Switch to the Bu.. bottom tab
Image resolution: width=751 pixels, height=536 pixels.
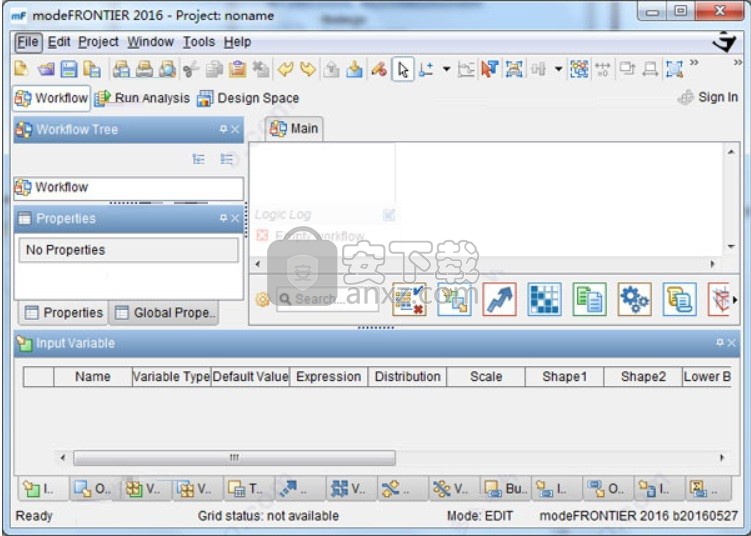(x=506, y=488)
